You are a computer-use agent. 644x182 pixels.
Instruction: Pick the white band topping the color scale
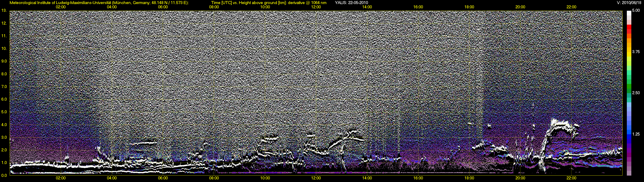[x=629, y=13]
